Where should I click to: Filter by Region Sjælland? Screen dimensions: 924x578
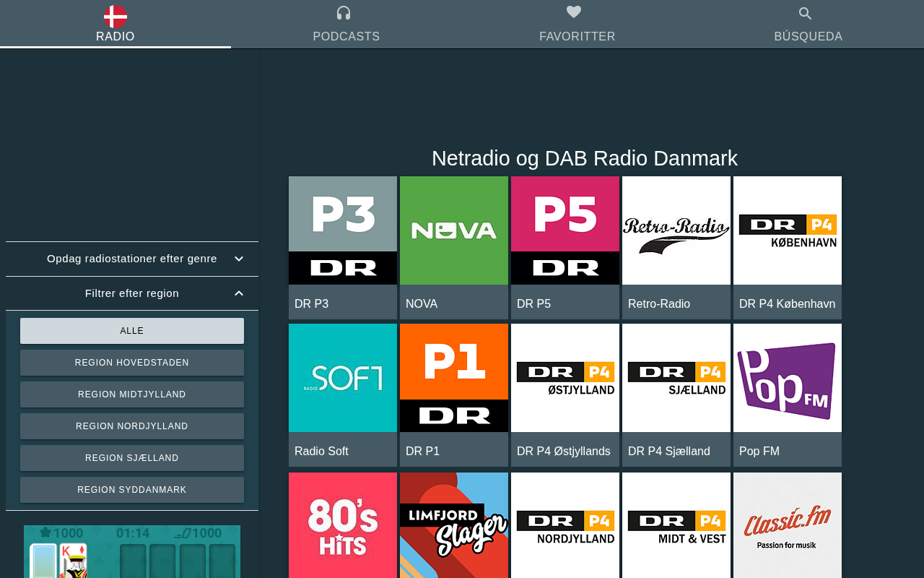coord(132,458)
